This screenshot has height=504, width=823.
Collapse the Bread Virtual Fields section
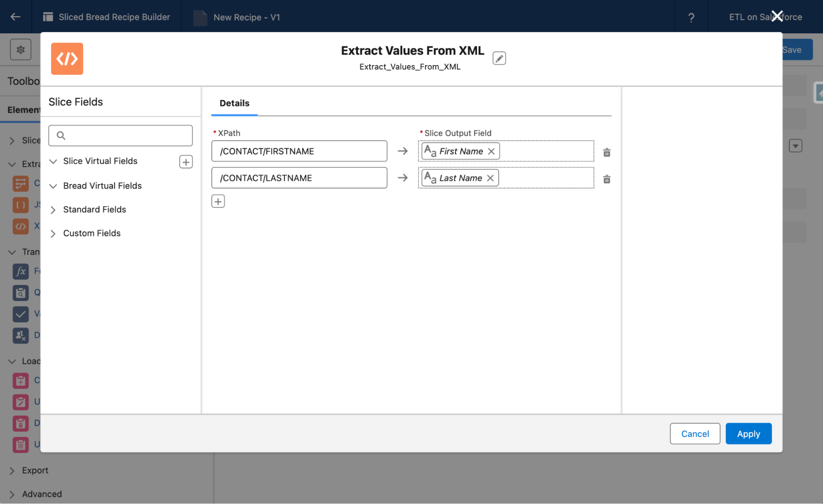pyautogui.click(x=53, y=186)
